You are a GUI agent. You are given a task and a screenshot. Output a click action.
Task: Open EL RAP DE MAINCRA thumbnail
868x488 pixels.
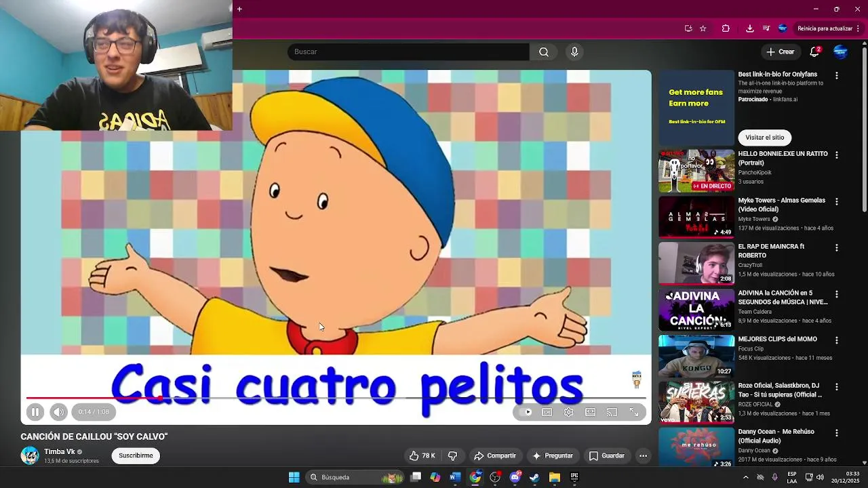(x=696, y=264)
